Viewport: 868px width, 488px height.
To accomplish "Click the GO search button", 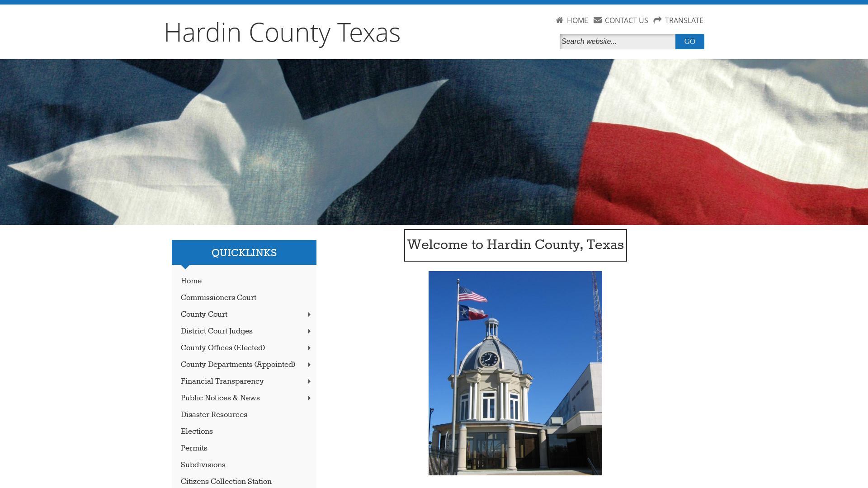I will coord(689,42).
